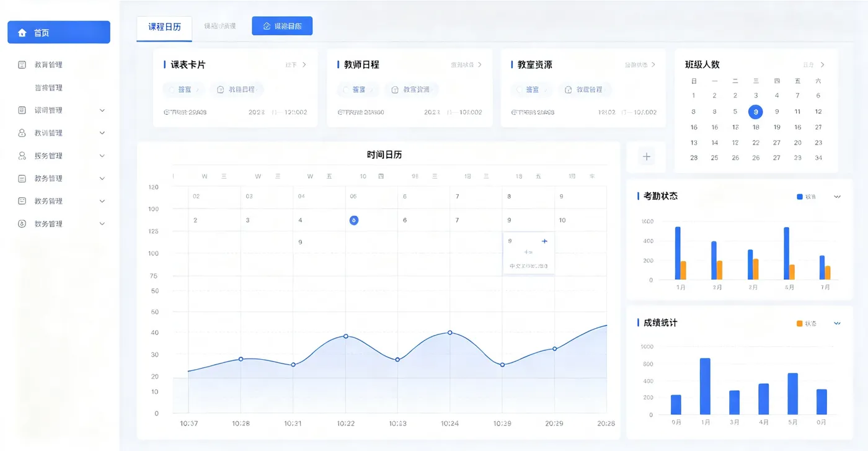This screenshot has height=451, width=868.
Task: Click the tallest bar in 成绩统计 at 1月
Action: tap(705, 386)
